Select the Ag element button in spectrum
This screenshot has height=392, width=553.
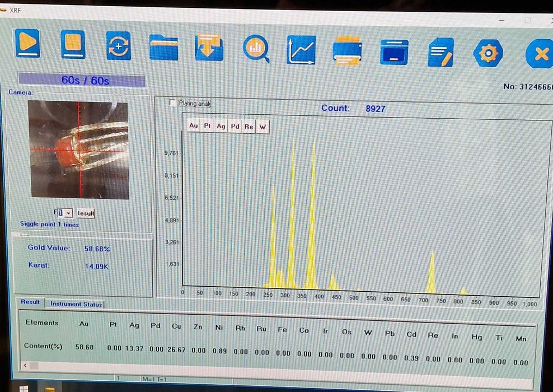tap(221, 127)
